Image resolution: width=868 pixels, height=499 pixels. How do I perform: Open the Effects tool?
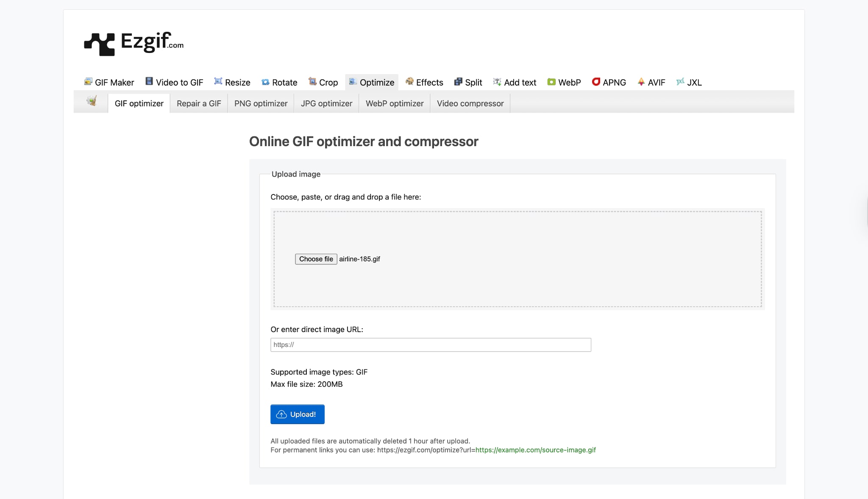tap(425, 82)
